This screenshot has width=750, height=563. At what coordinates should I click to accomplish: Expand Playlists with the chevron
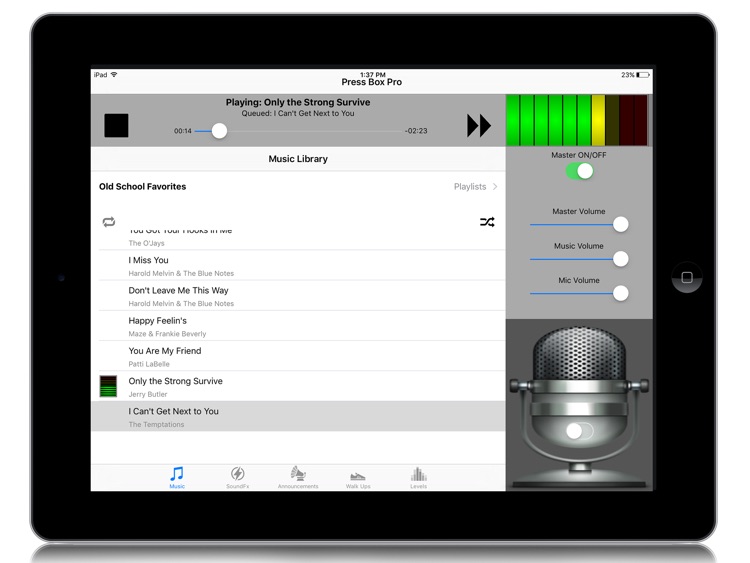pyautogui.click(x=495, y=187)
